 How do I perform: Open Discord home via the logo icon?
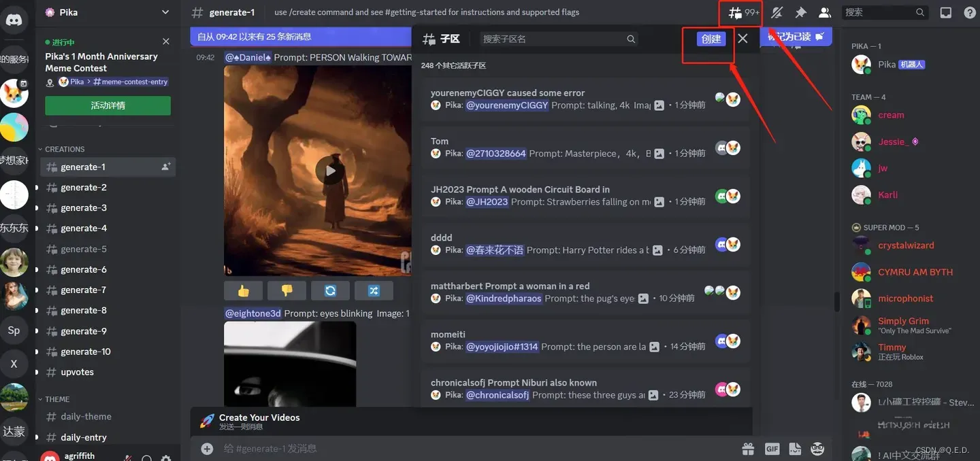tap(14, 20)
